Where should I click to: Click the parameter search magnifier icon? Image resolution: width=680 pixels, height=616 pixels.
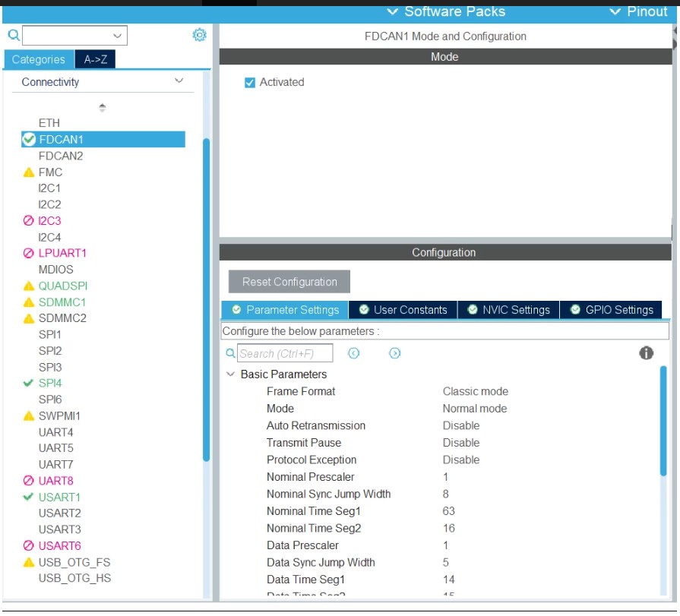[231, 353]
